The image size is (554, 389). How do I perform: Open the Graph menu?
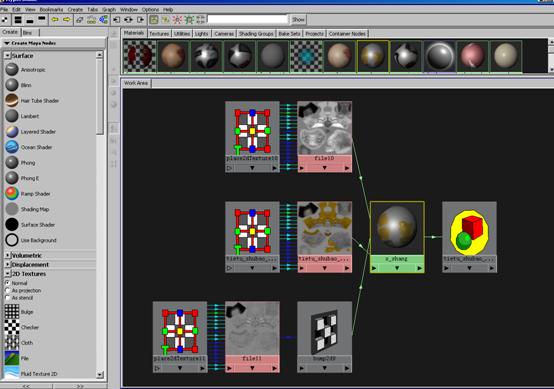[x=109, y=10]
